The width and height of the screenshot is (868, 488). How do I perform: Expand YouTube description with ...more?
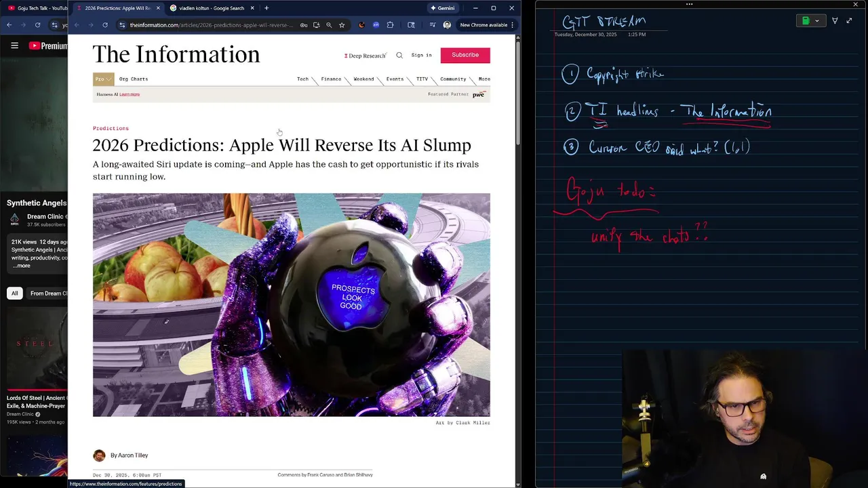[x=21, y=266]
